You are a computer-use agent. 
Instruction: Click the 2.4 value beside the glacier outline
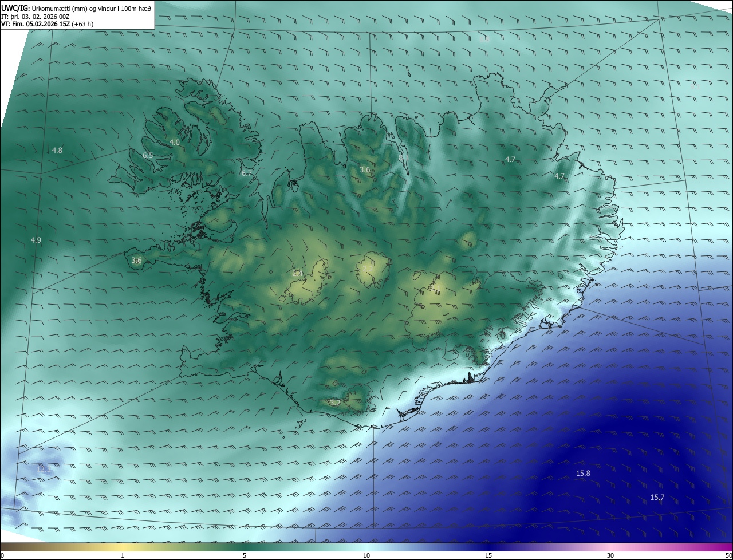tap(297, 273)
